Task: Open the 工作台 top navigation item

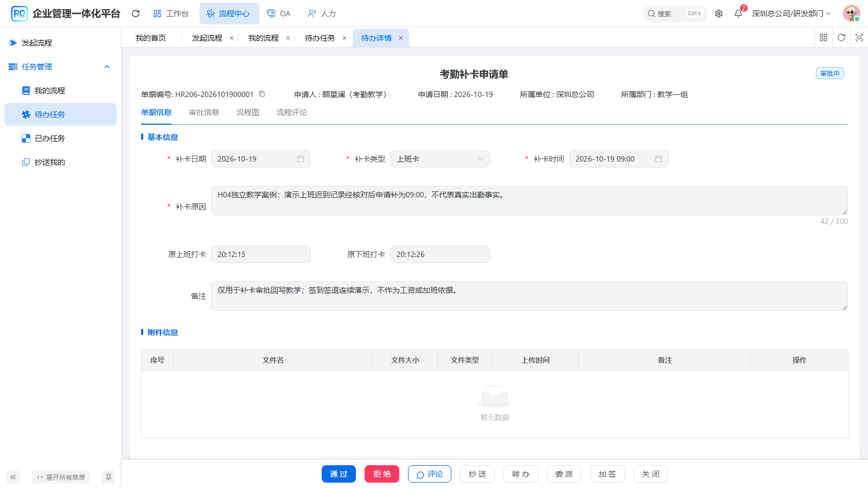Action: [x=171, y=14]
